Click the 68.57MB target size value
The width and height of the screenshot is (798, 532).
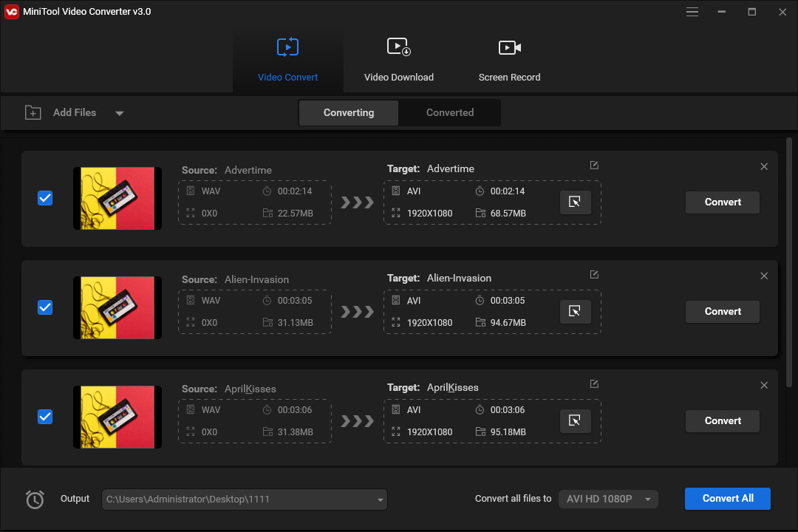[508, 214]
